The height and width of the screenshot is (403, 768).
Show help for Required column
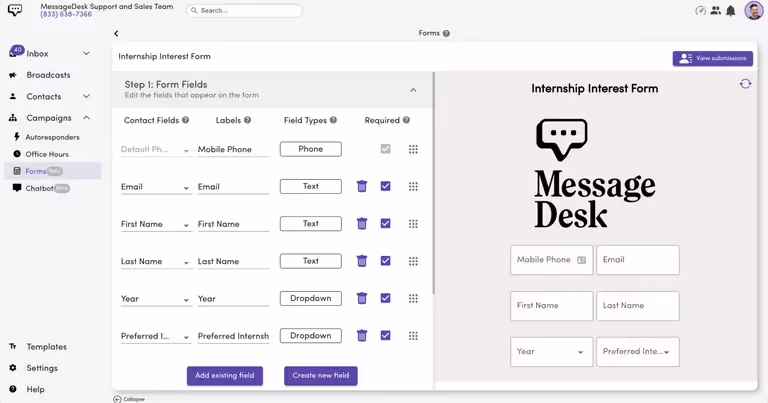(406, 120)
